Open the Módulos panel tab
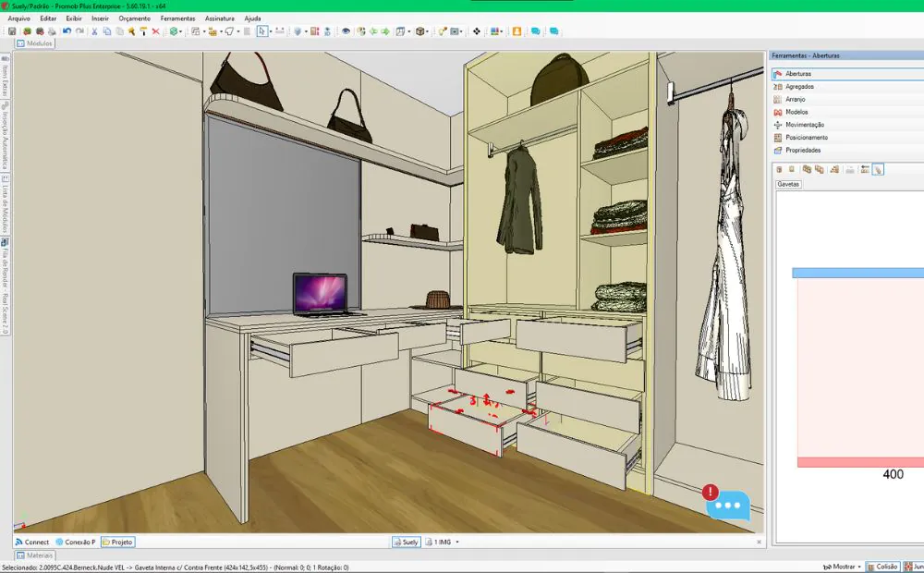 point(35,43)
